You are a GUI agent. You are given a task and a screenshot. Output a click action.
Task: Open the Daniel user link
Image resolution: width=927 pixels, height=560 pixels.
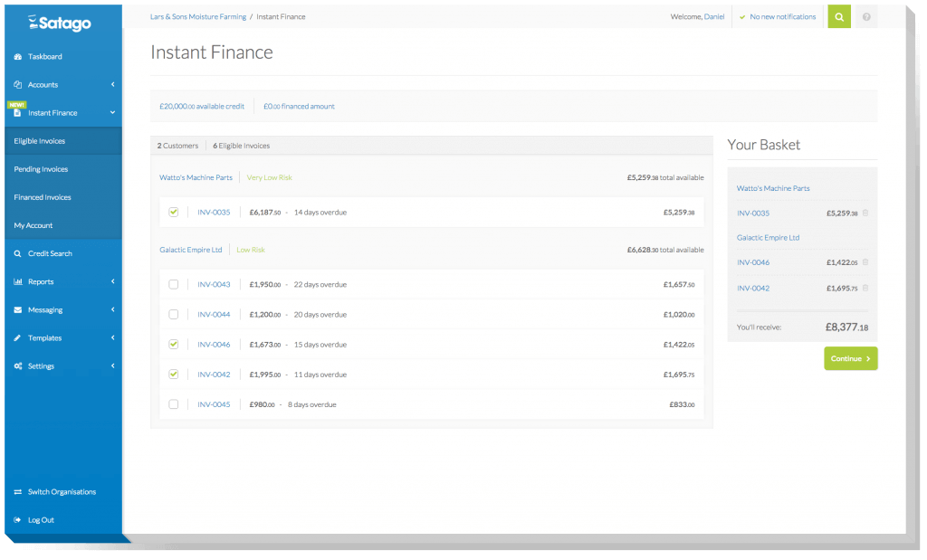[714, 16]
